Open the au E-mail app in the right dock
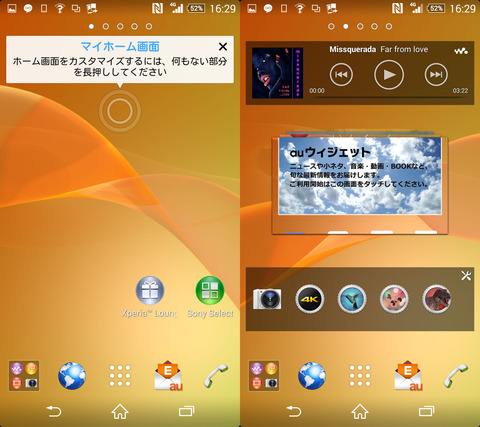Image resolution: width=480 pixels, height=427 pixels. click(x=408, y=376)
